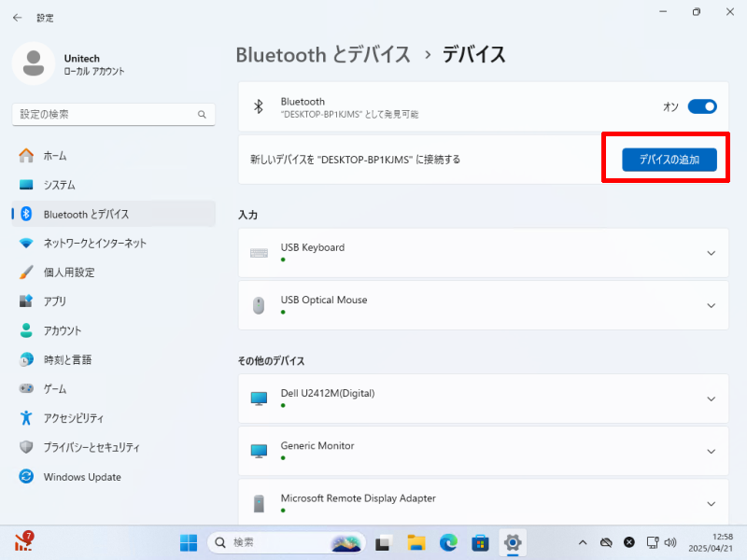Click the Bluetooth symbol in the Bluetooth card
This screenshot has width=747, height=560.
click(259, 106)
